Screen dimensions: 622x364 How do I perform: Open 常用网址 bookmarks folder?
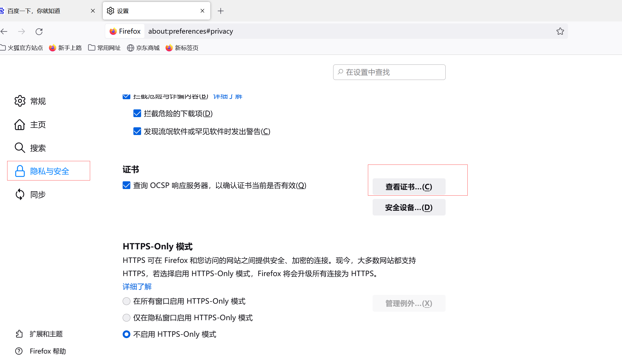click(x=105, y=48)
